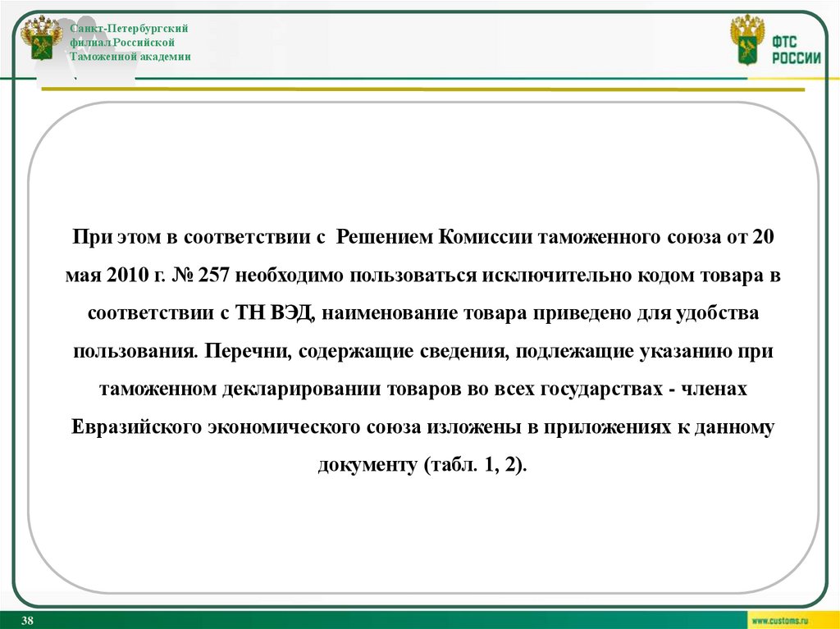Click the text 'документу (табл. 1, 2).'

(x=423, y=464)
